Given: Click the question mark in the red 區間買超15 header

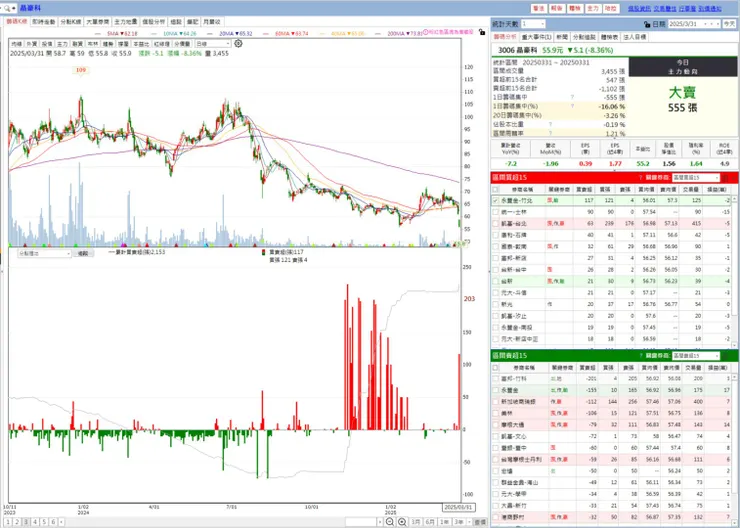Looking at the screenshot, I should point(640,177).
